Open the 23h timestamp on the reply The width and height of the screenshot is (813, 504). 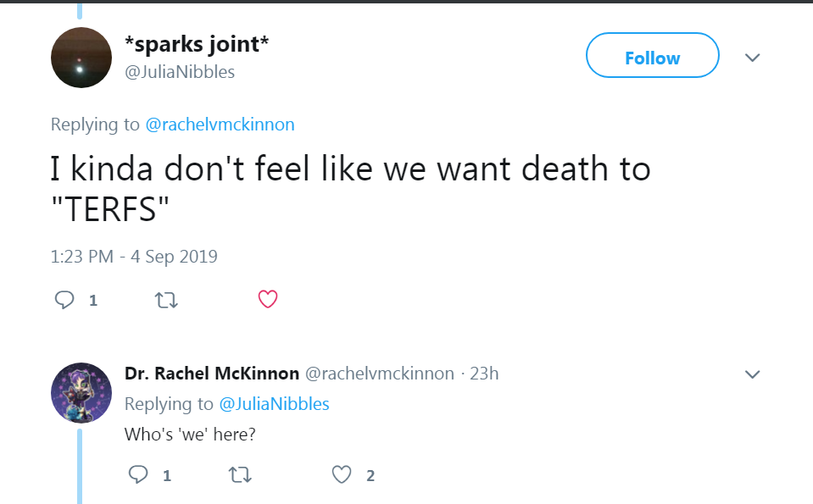pos(484,374)
